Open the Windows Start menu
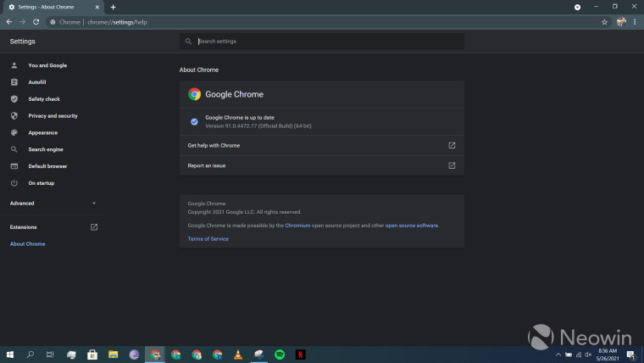The image size is (644, 363). (x=10, y=355)
